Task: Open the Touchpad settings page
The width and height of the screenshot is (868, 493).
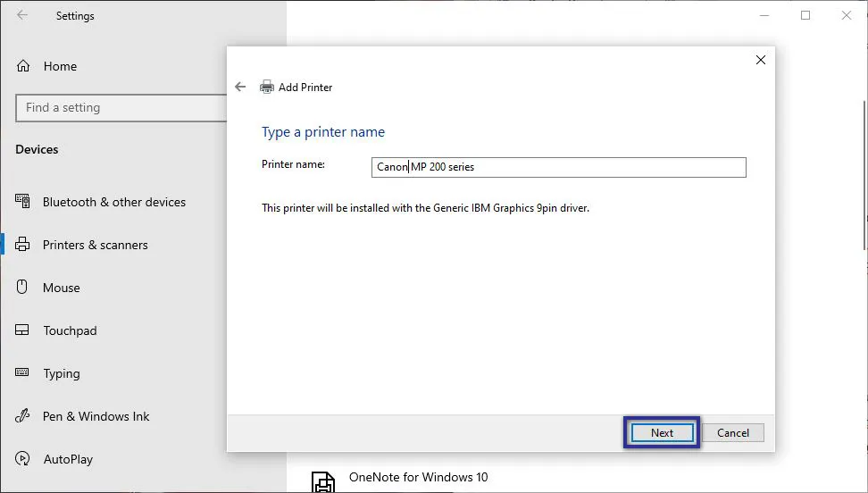Action: point(70,330)
